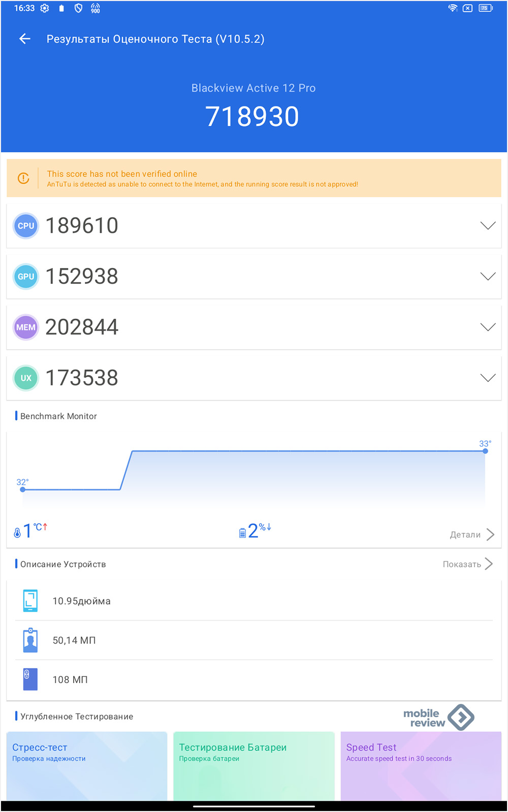Tap the 16:33 clock in status bar
This screenshot has height=812, width=508.
pos(24,8)
